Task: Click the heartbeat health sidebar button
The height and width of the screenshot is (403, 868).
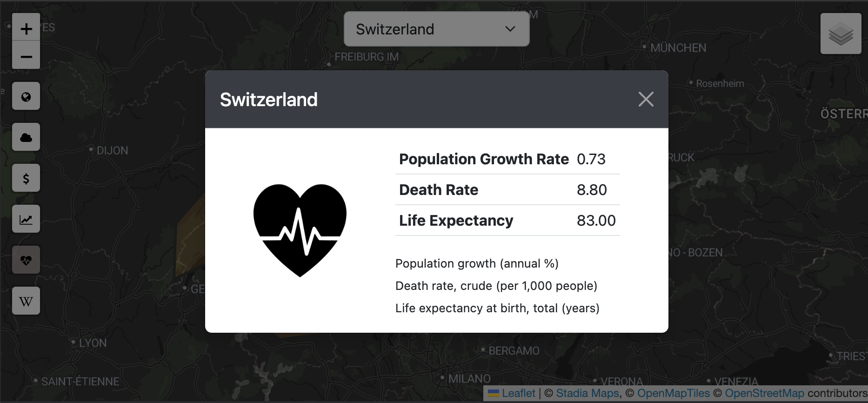Action: (x=26, y=260)
